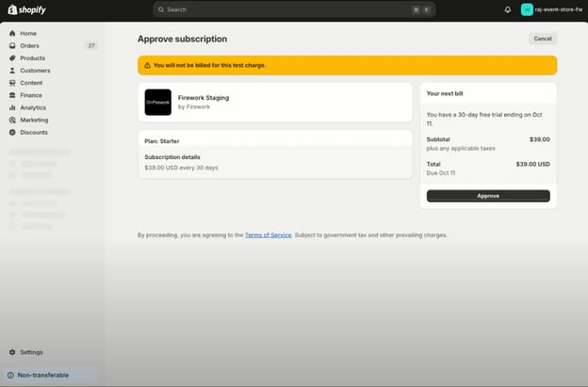Open the Content menu item
Image resolution: width=588 pixels, height=387 pixels.
(x=31, y=83)
